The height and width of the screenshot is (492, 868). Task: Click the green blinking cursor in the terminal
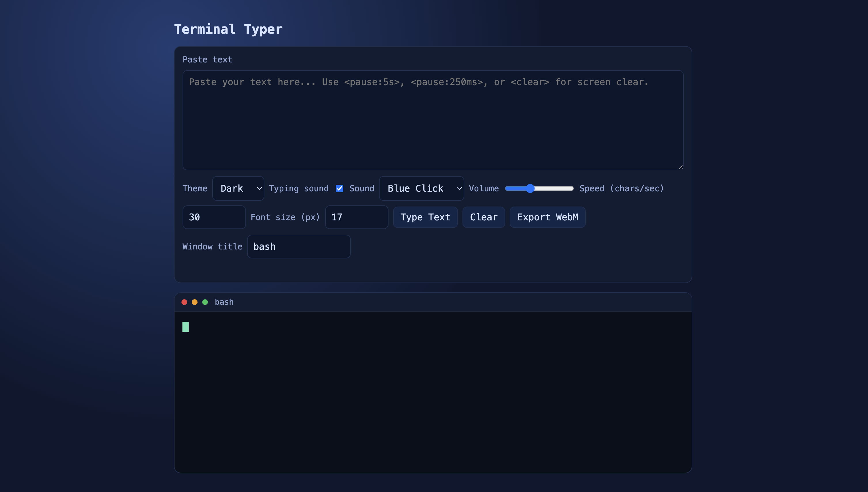[x=186, y=327]
